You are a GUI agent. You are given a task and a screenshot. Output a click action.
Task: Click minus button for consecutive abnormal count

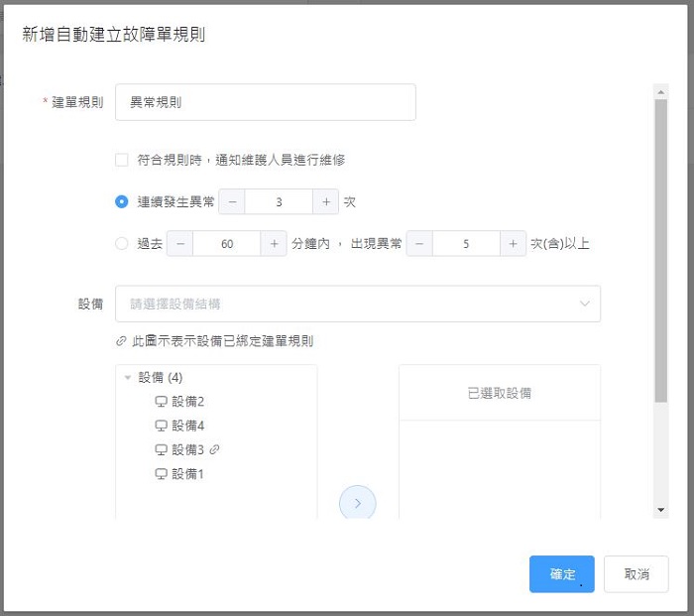(231, 201)
